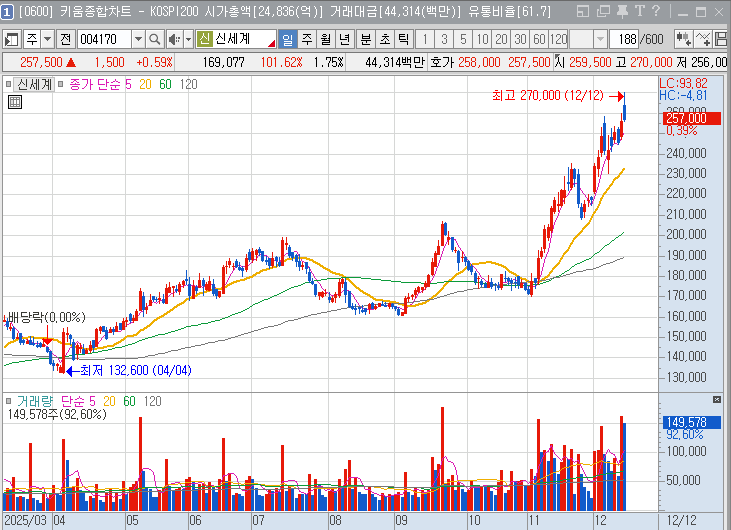Switch chart to 분 (minute) period
Image resolution: width=731 pixels, height=530 pixels.
364,39
